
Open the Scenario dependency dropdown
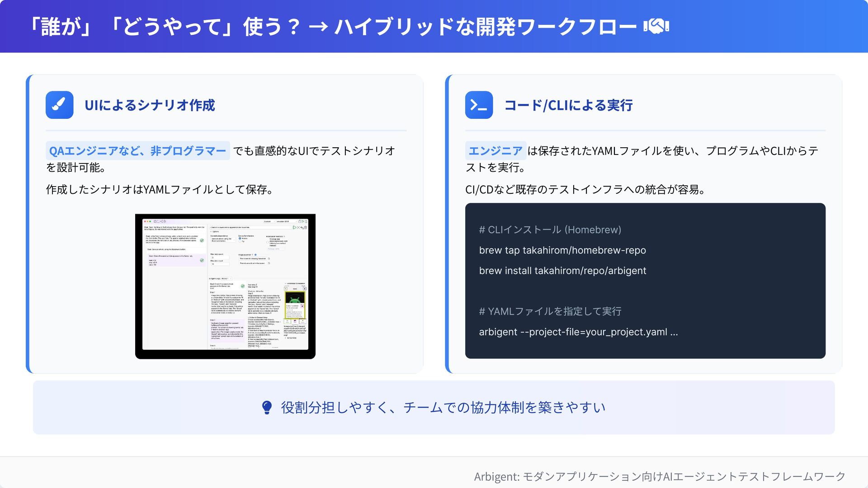coord(222,240)
